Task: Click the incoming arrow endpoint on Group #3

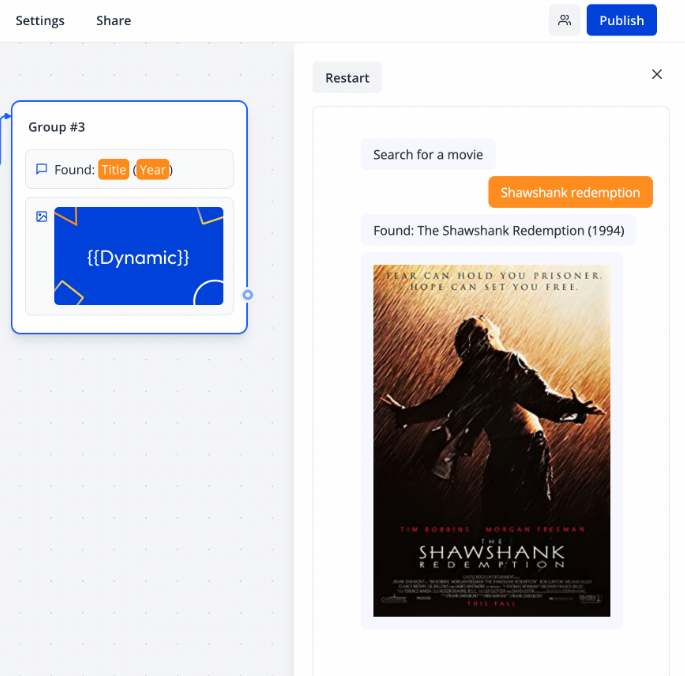Action: (8, 117)
